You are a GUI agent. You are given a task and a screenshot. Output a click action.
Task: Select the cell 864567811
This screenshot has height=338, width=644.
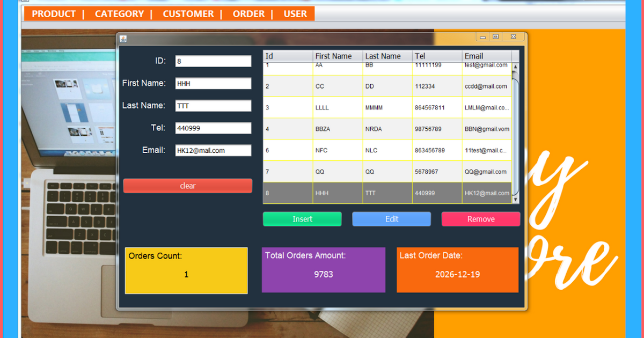coord(437,108)
